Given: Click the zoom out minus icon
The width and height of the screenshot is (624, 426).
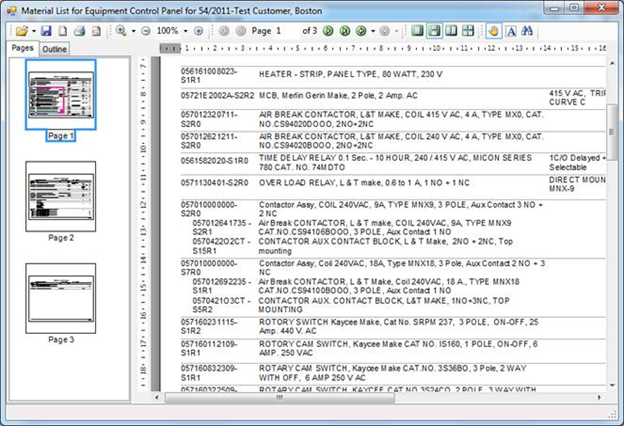Looking at the screenshot, I should (145, 31).
